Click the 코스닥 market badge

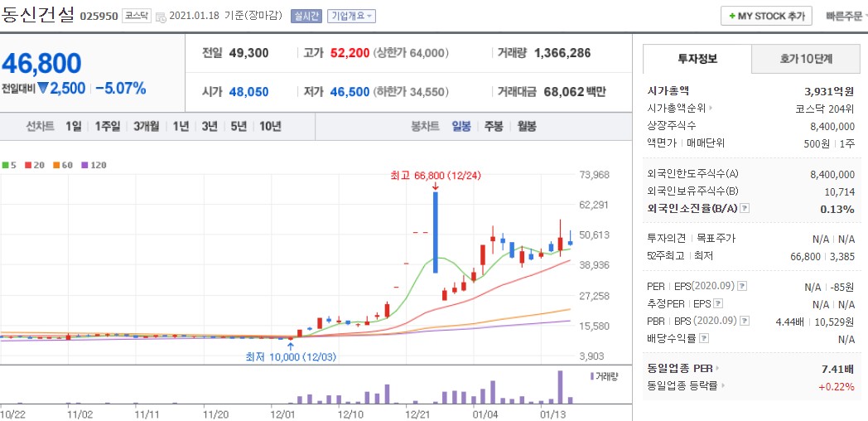(x=136, y=16)
